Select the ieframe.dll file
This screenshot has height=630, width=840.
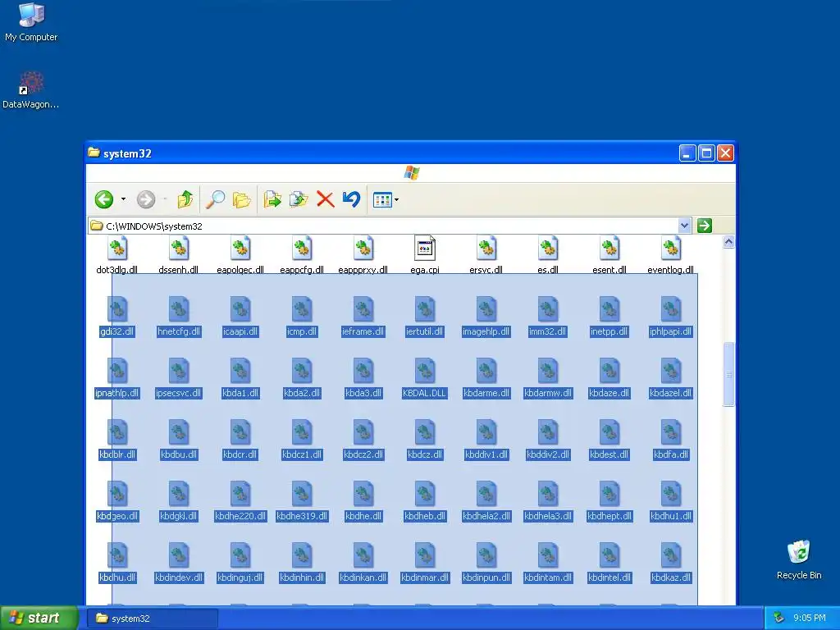pyautogui.click(x=363, y=317)
